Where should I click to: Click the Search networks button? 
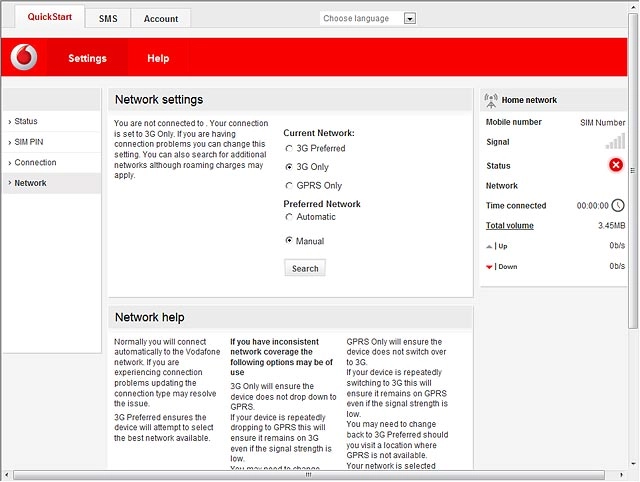point(305,268)
